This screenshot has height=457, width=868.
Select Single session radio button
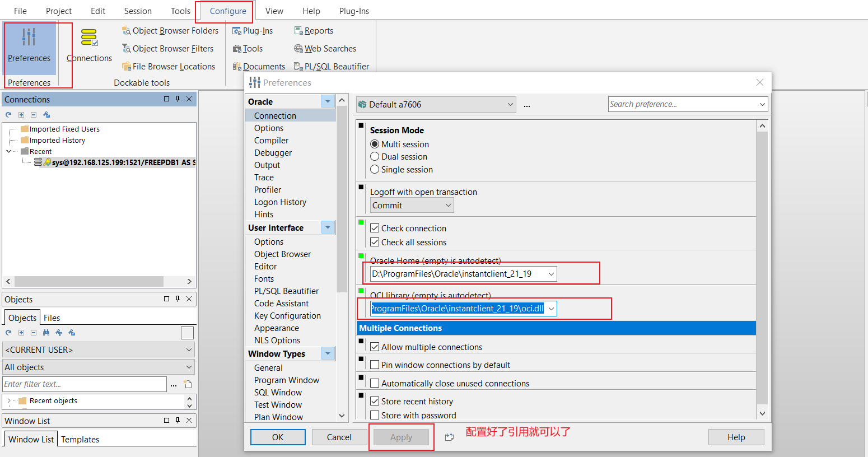pyautogui.click(x=375, y=169)
